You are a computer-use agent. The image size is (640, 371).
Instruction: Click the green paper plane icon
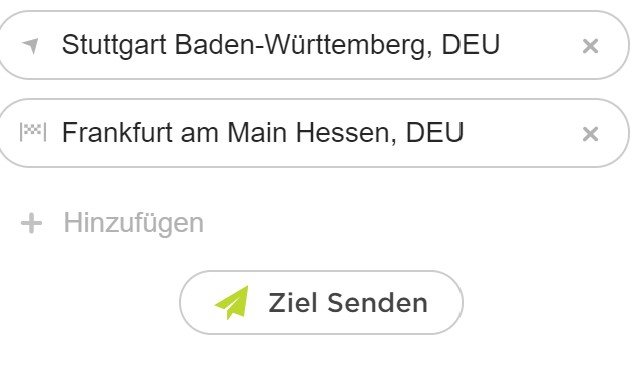click(x=232, y=302)
